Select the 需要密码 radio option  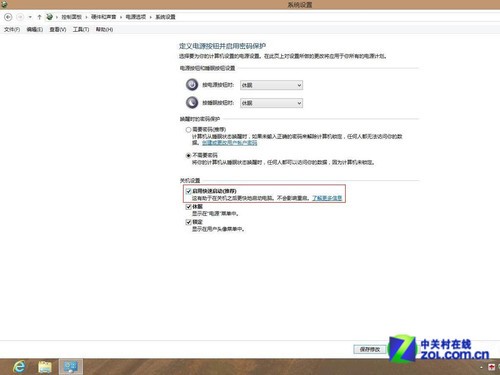pos(188,129)
